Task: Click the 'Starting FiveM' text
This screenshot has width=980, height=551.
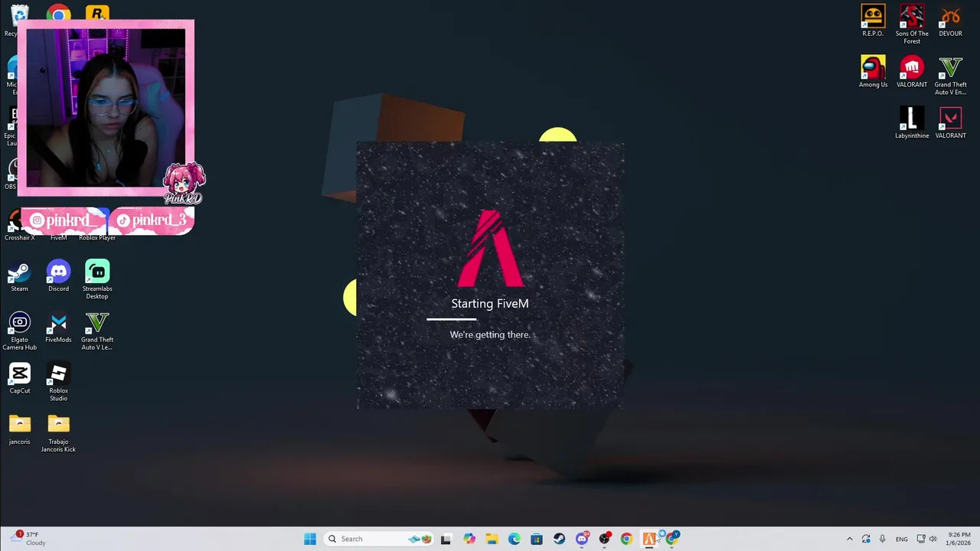Action: (490, 304)
